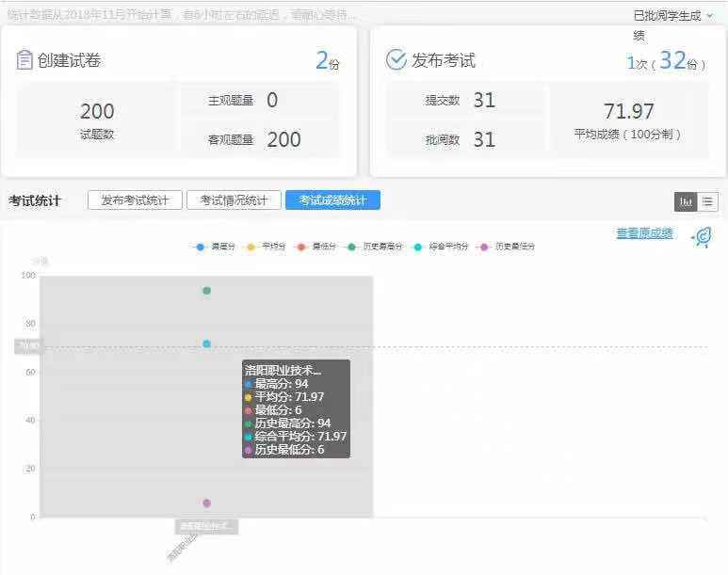Open the 发布考试统计 tab
This screenshot has height=575, width=728.
click(x=135, y=200)
